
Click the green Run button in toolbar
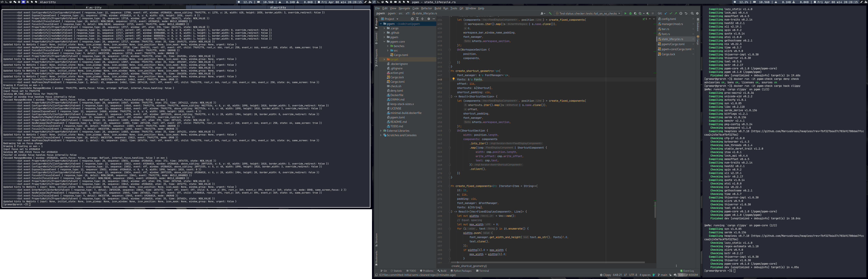[x=625, y=14]
